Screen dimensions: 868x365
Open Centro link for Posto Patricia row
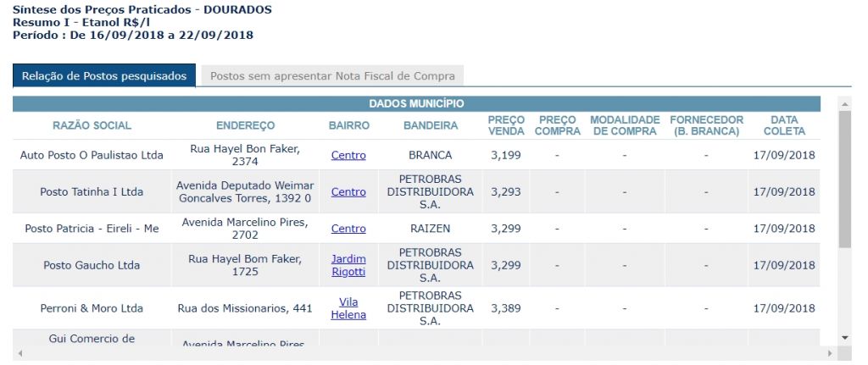[x=348, y=229]
